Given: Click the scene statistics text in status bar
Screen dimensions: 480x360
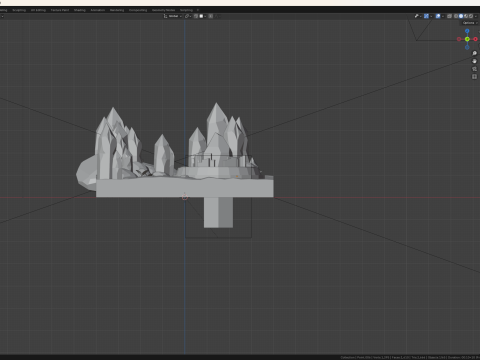Looking at the screenshot, I should pyautogui.click(x=410, y=357).
